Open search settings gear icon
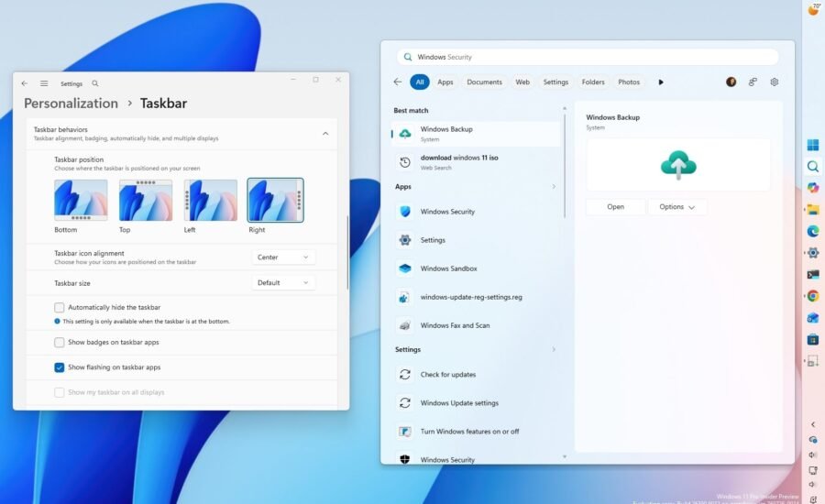 click(774, 82)
